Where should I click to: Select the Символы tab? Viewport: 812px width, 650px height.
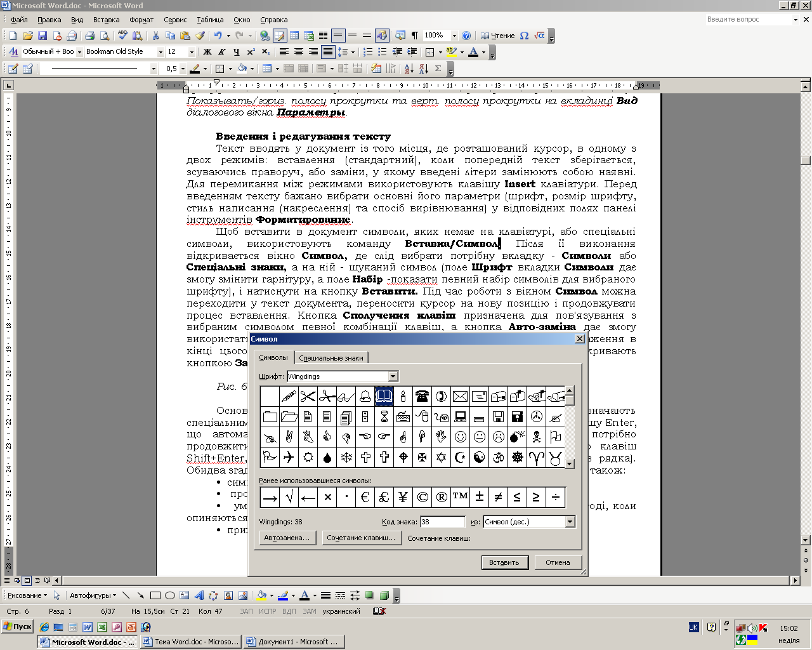tap(273, 357)
